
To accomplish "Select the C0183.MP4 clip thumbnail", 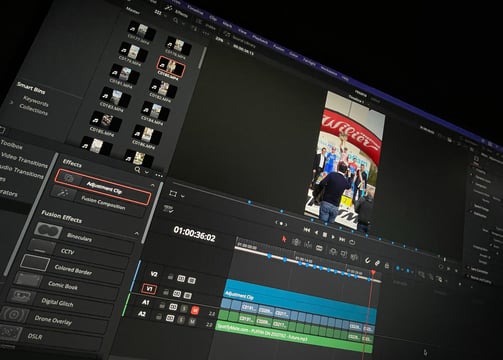I will click(114, 98).
